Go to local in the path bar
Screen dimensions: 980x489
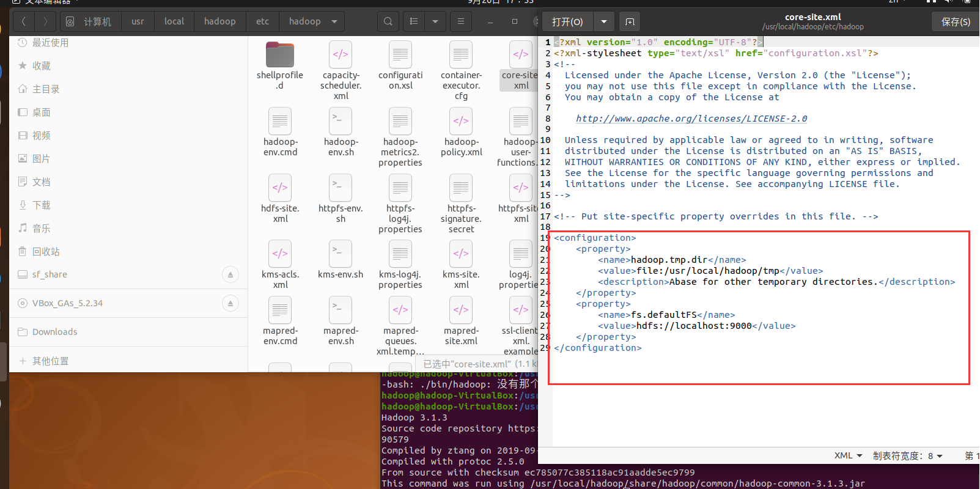click(x=174, y=21)
